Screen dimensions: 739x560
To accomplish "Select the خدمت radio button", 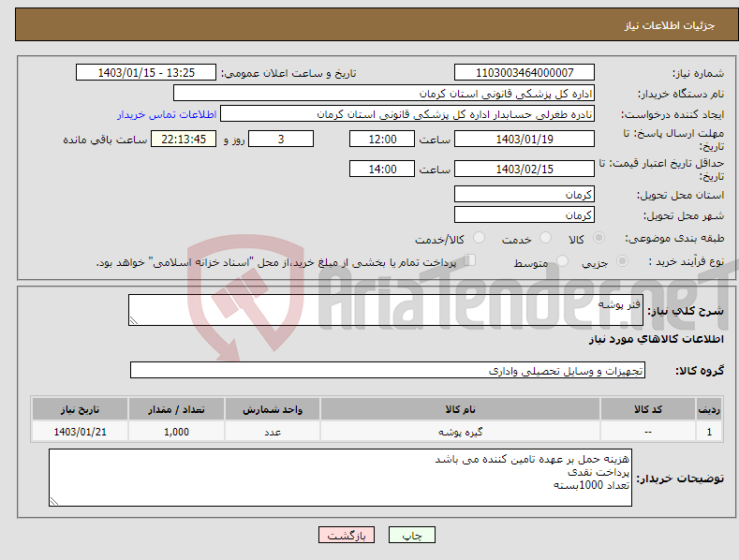I will coord(545,238).
